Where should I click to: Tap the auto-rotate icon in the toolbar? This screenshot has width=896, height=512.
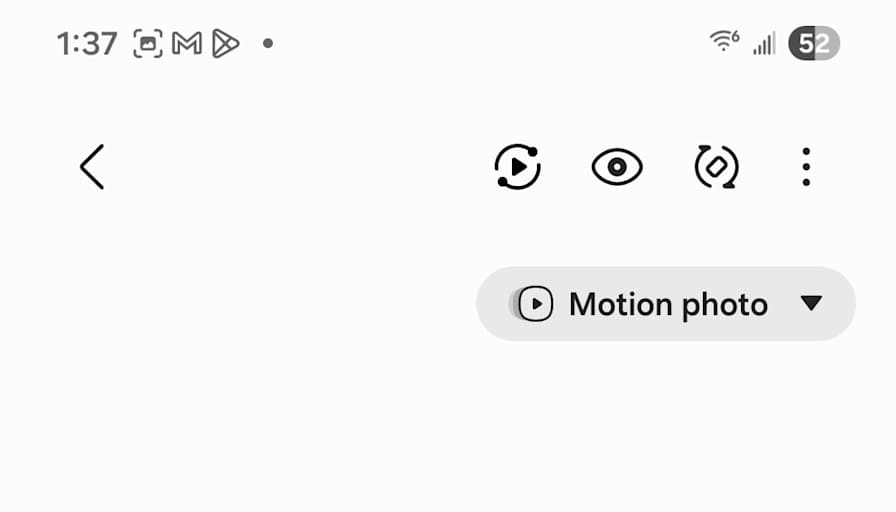pos(717,167)
